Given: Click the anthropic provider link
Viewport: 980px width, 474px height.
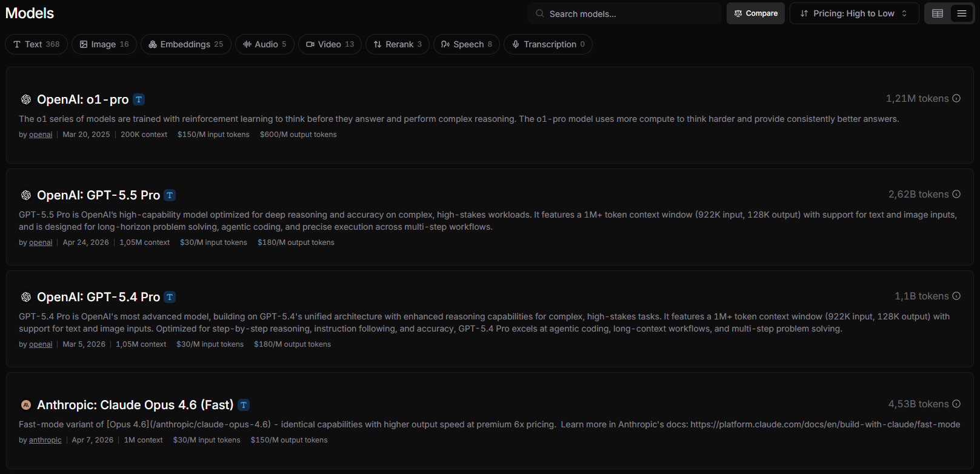Looking at the screenshot, I should pos(45,440).
